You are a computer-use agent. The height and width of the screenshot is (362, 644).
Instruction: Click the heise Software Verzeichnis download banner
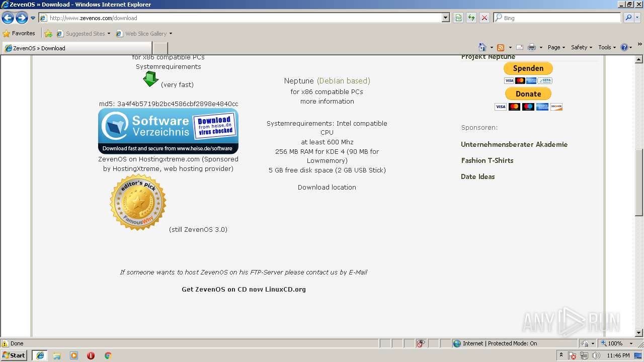[168, 131]
